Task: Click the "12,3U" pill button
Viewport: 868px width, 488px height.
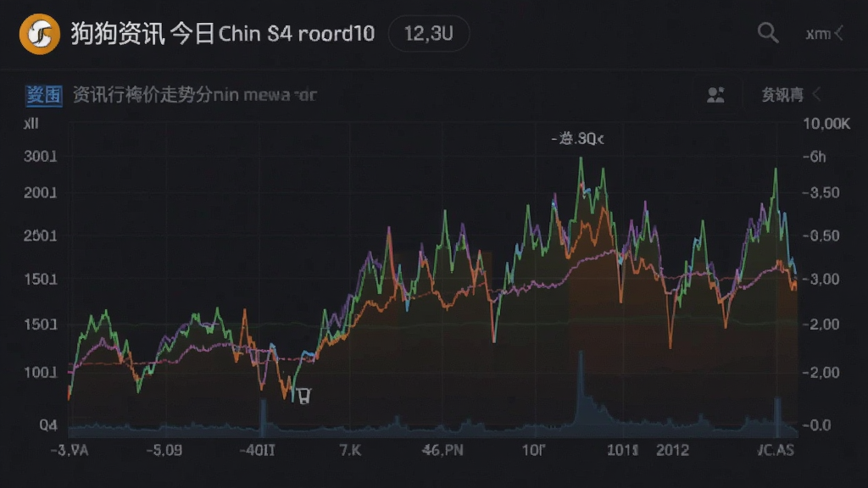Action: [429, 34]
